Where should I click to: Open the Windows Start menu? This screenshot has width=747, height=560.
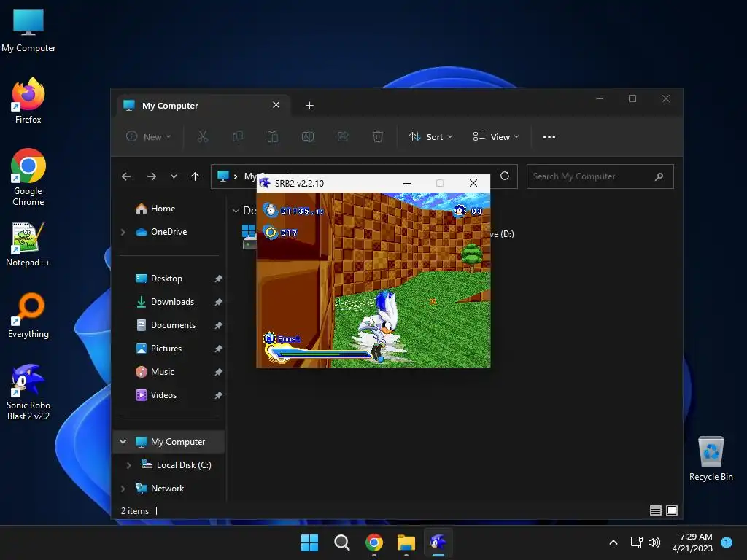[x=309, y=542]
